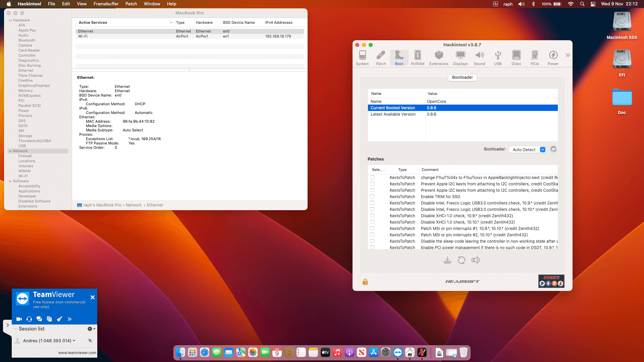
Task: Click the rename/edit icon below Patches list
Action: [476, 260]
